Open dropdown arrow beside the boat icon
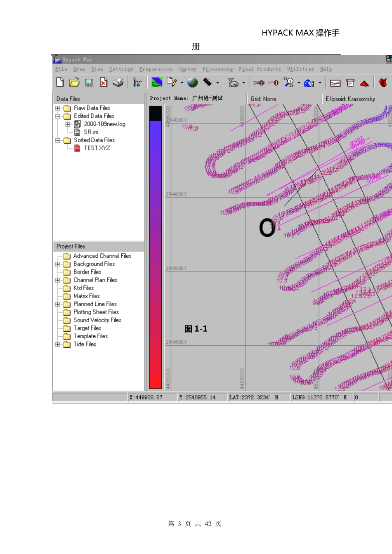This screenshot has height=554, width=392. coord(244,83)
